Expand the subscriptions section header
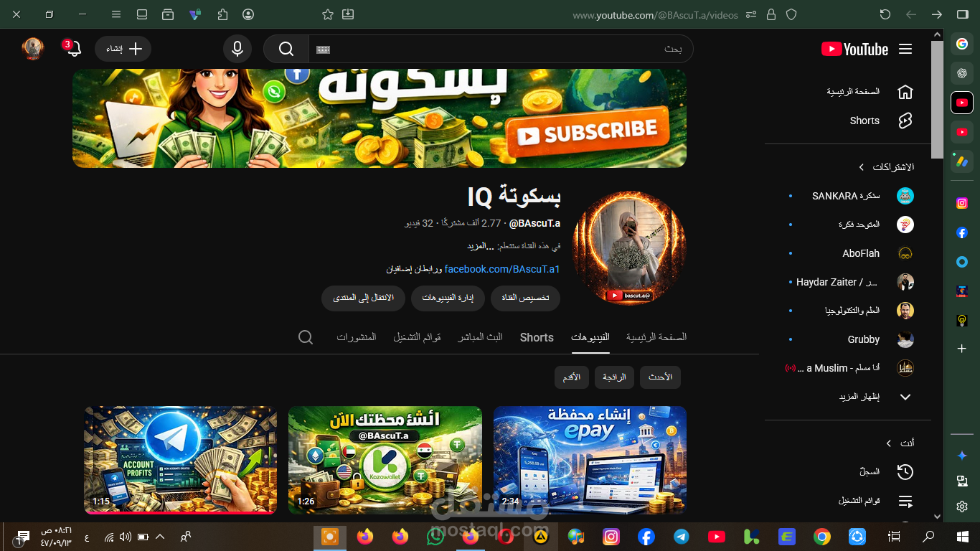Image resolution: width=980 pixels, height=551 pixels. pos(887,167)
